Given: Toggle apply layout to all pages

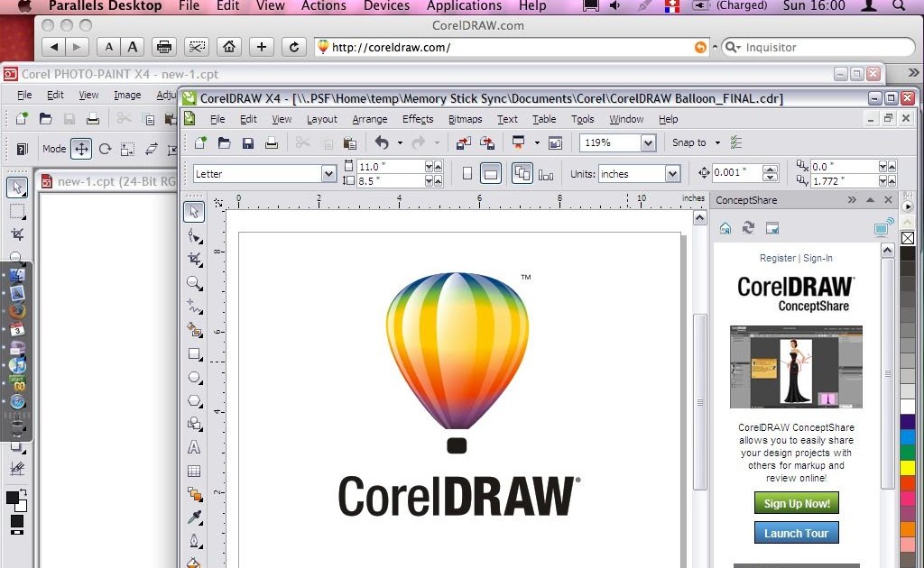Looking at the screenshot, I should [x=522, y=174].
